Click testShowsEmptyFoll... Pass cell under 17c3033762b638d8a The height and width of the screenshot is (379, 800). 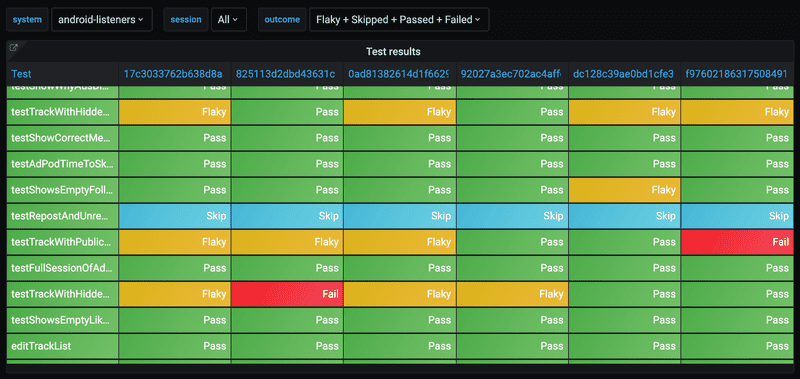pyautogui.click(x=175, y=190)
